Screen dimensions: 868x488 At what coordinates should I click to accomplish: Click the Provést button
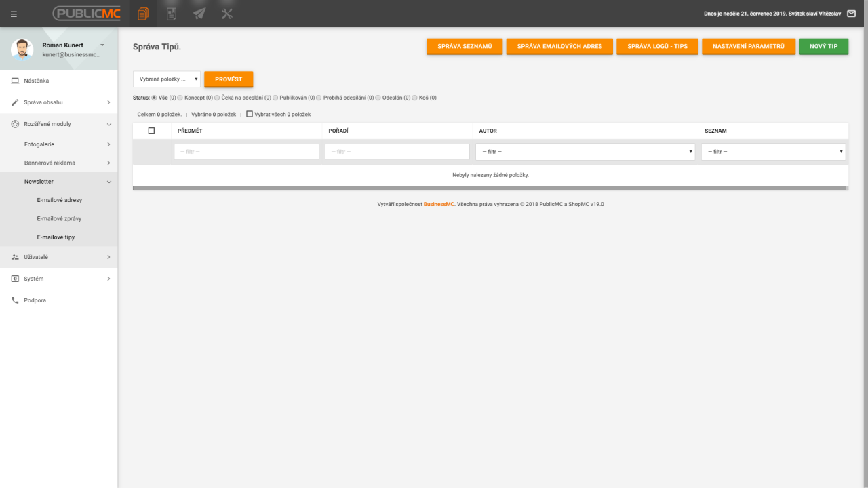point(229,79)
